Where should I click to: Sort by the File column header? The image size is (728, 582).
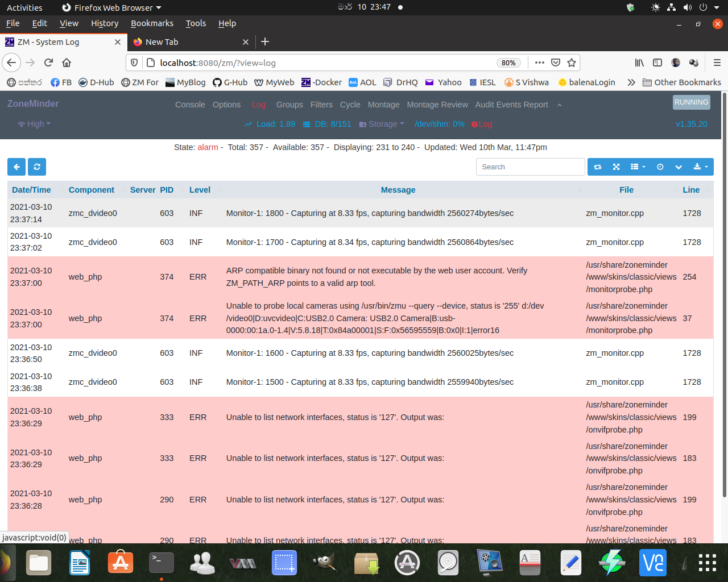point(626,190)
